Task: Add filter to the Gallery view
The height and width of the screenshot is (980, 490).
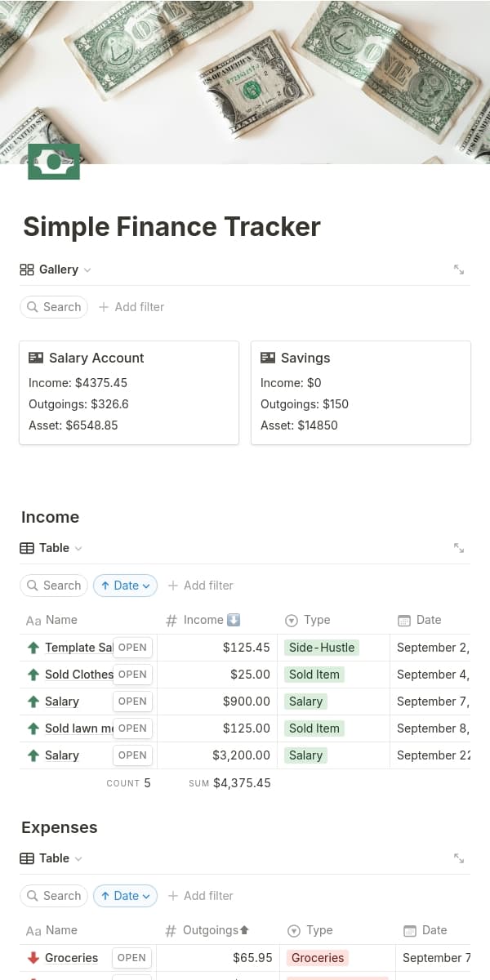Action: click(x=131, y=307)
